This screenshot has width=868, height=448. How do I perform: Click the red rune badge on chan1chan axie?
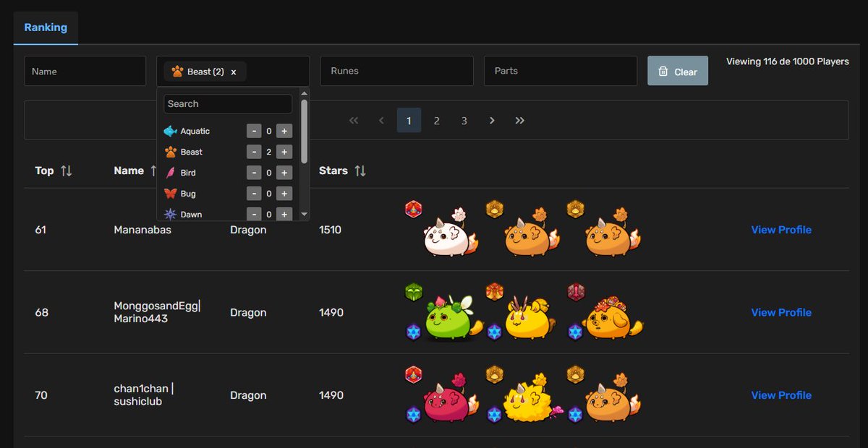tap(413, 374)
